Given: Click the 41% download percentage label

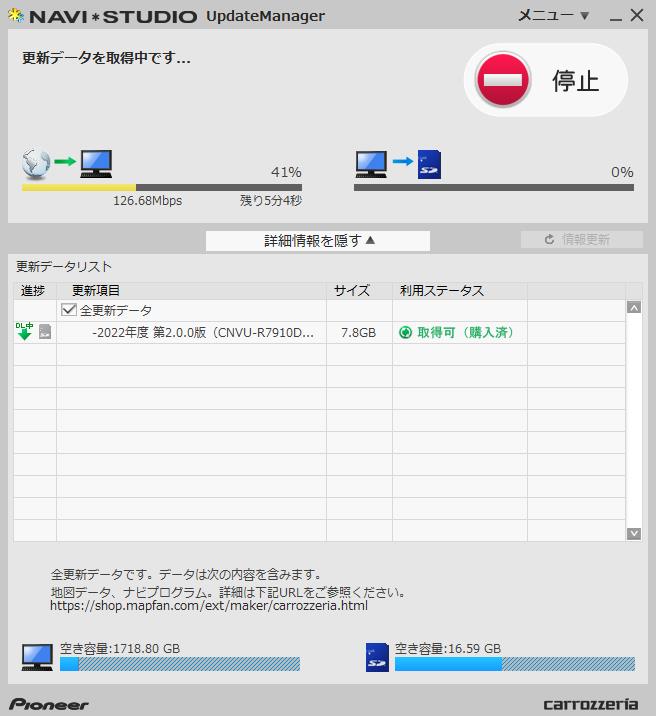Looking at the screenshot, I should 286,172.
